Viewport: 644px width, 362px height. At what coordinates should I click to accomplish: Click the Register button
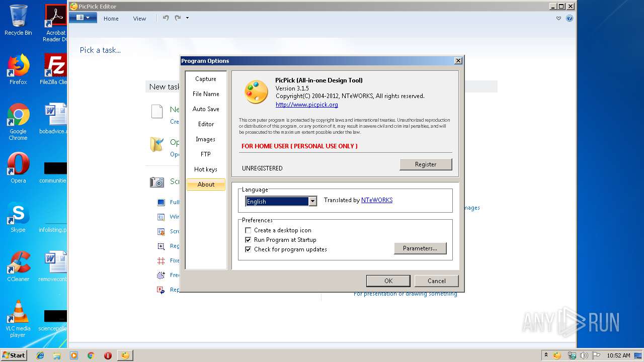(x=426, y=164)
